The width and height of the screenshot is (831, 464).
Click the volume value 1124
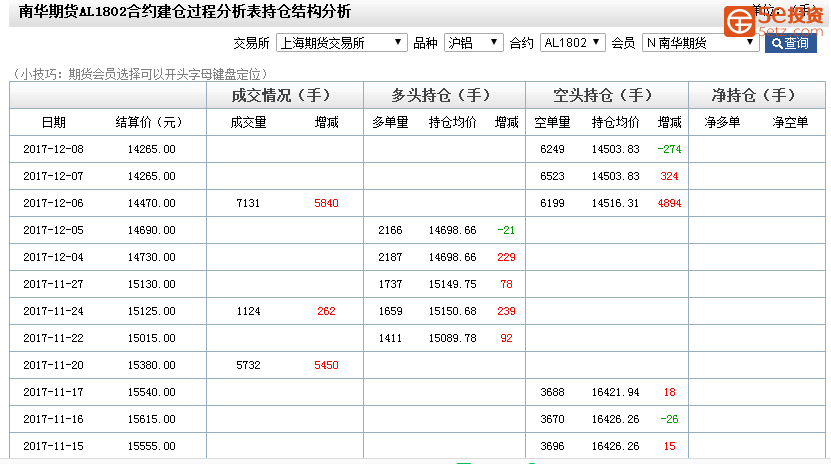[248, 311]
